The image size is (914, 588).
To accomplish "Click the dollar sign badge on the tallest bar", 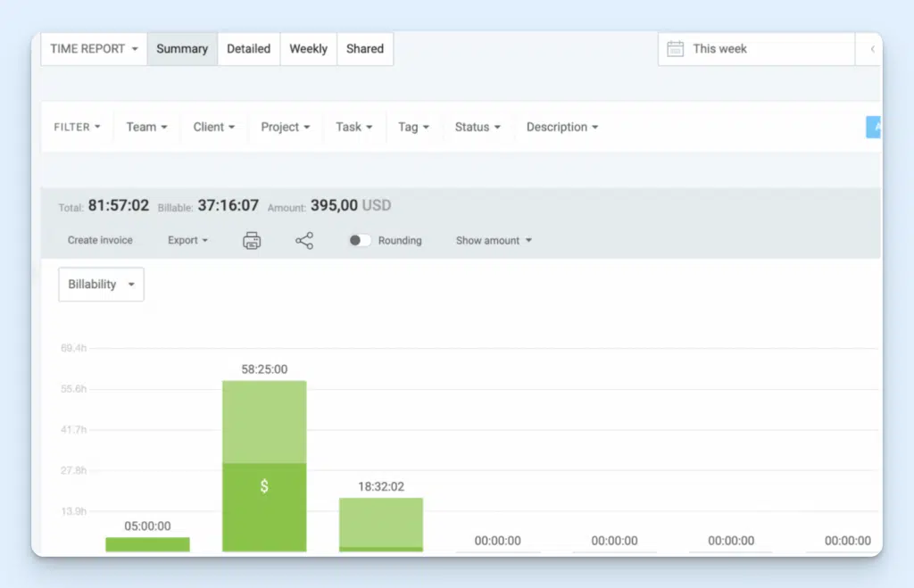I will click(263, 486).
